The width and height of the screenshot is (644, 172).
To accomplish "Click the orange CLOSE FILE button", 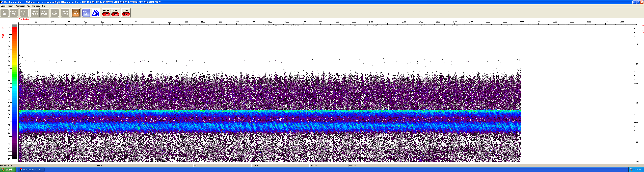I will 76,13.
